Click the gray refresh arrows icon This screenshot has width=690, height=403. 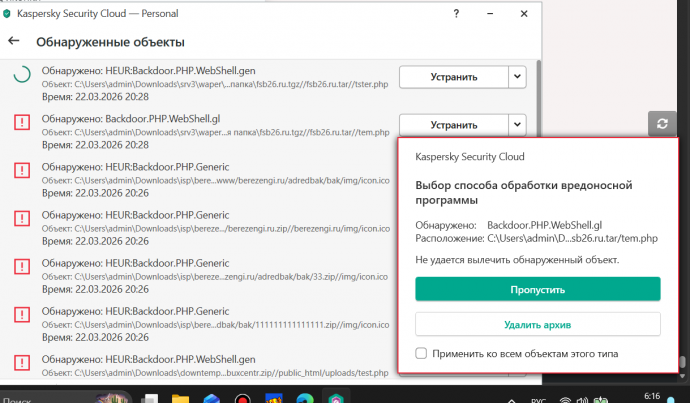(x=661, y=124)
